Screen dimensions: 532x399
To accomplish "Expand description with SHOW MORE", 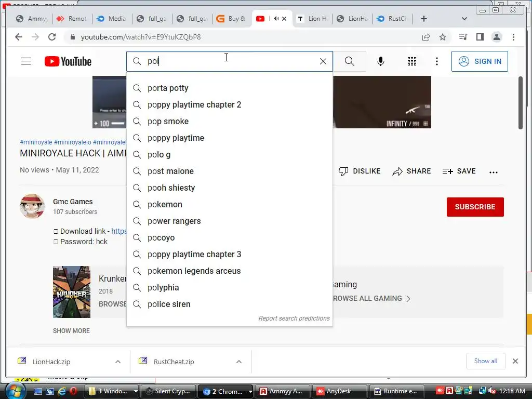I will [71, 331].
